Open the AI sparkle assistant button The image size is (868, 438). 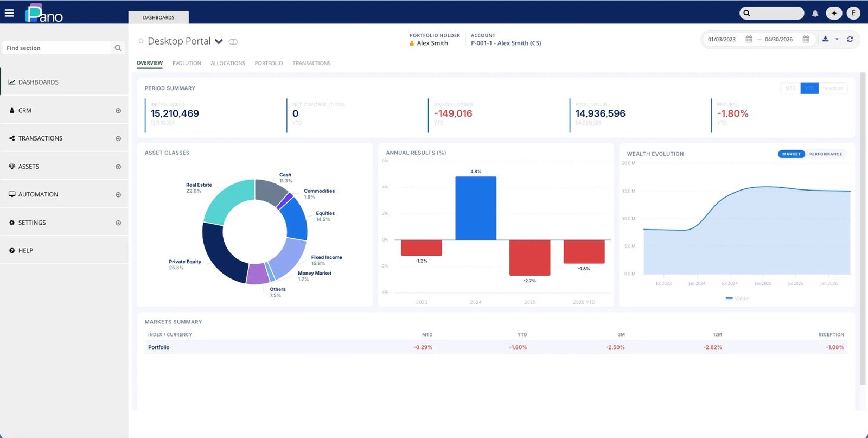[x=834, y=13]
